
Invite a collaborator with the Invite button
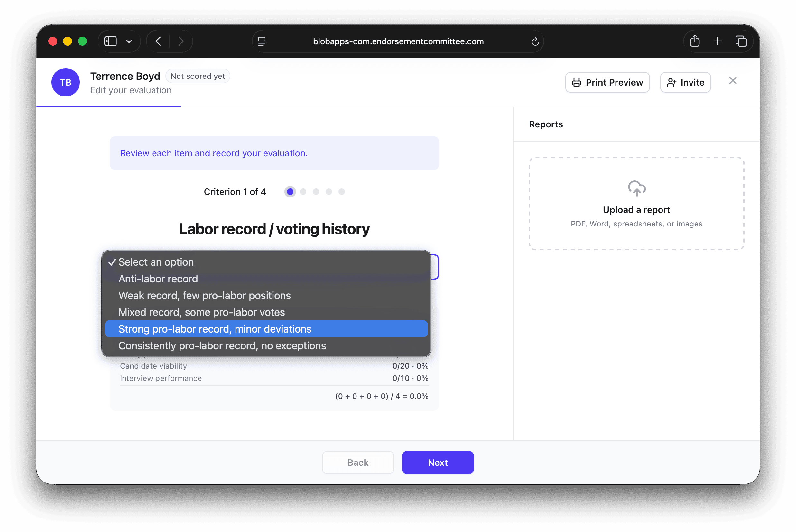685,82
